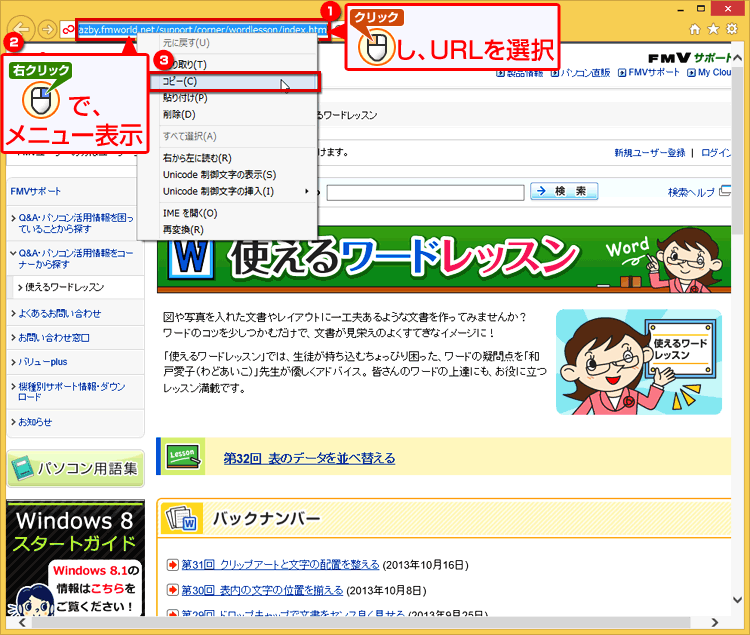The height and width of the screenshot is (635, 750).
Task: Click FMVサポート sidebar heading
Action: point(36,191)
